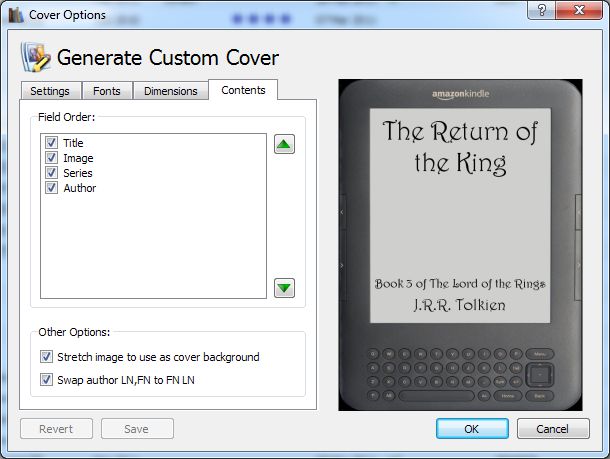610x459 pixels.
Task: Switch to the Fonts tab
Action: pyautogui.click(x=107, y=91)
